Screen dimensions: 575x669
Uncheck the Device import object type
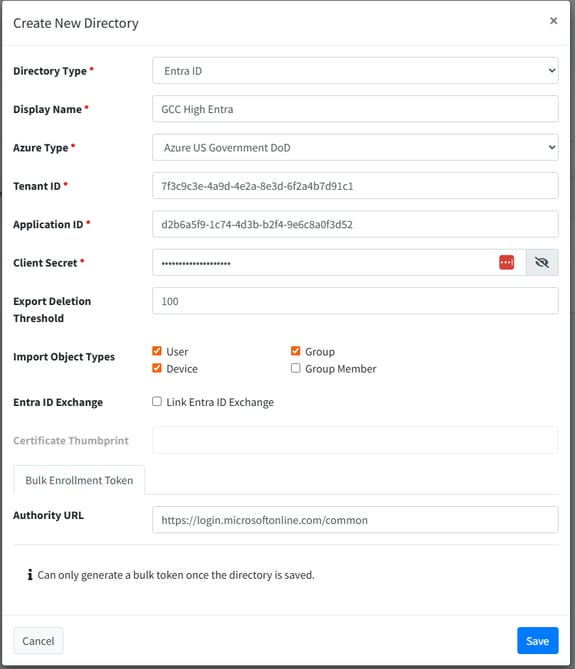[x=157, y=368]
